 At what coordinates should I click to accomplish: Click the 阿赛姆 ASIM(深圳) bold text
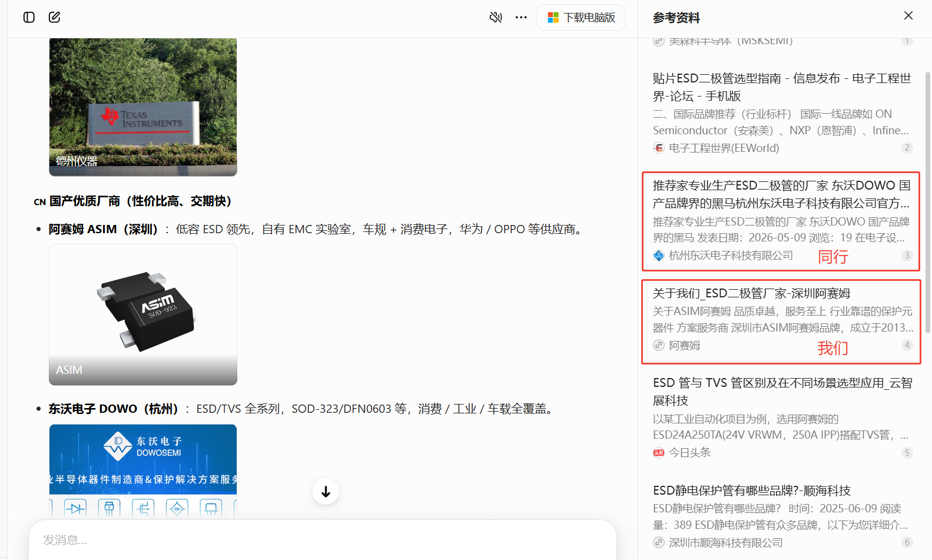pos(103,229)
